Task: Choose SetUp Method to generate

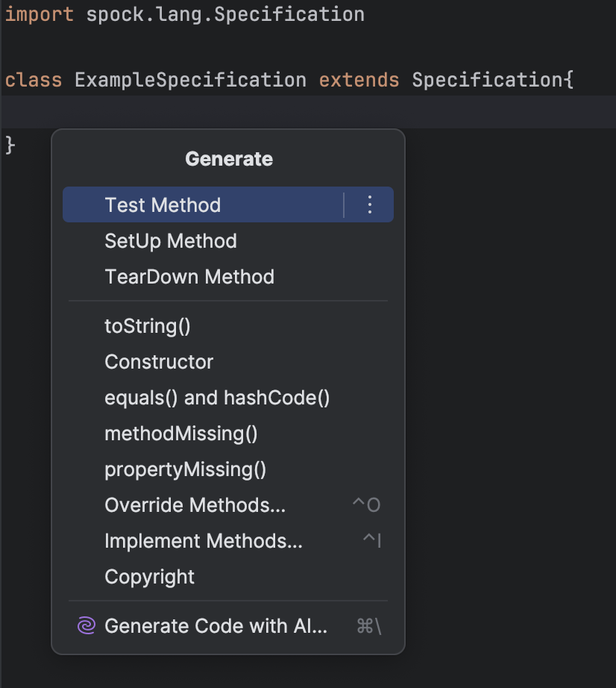Action: (x=170, y=240)
